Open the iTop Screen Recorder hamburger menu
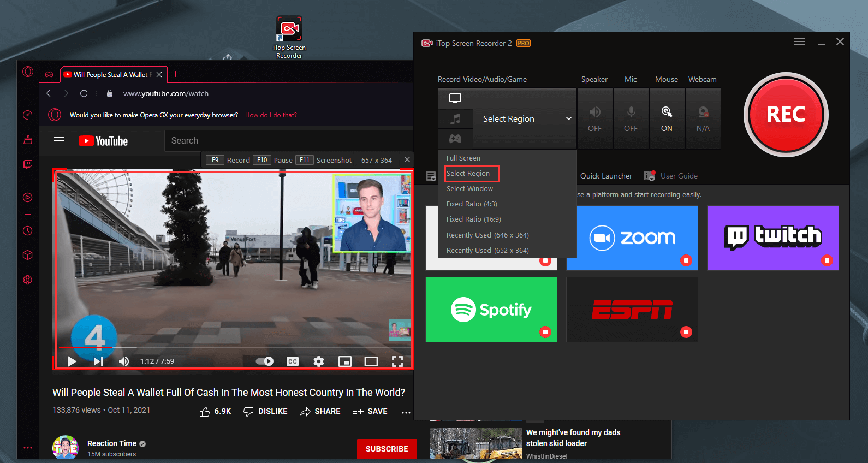Viewport: 868px width, 463px height. pyautogui.click(x=800, y=42)
